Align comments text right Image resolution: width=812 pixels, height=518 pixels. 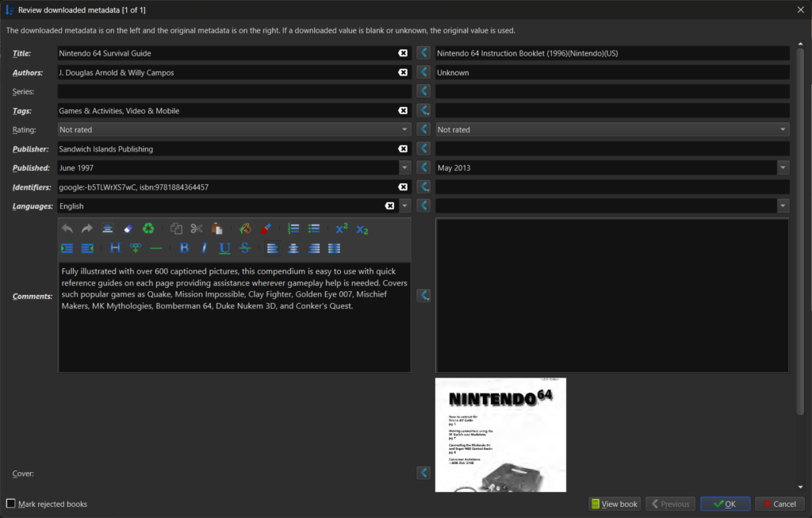[314, 248]
